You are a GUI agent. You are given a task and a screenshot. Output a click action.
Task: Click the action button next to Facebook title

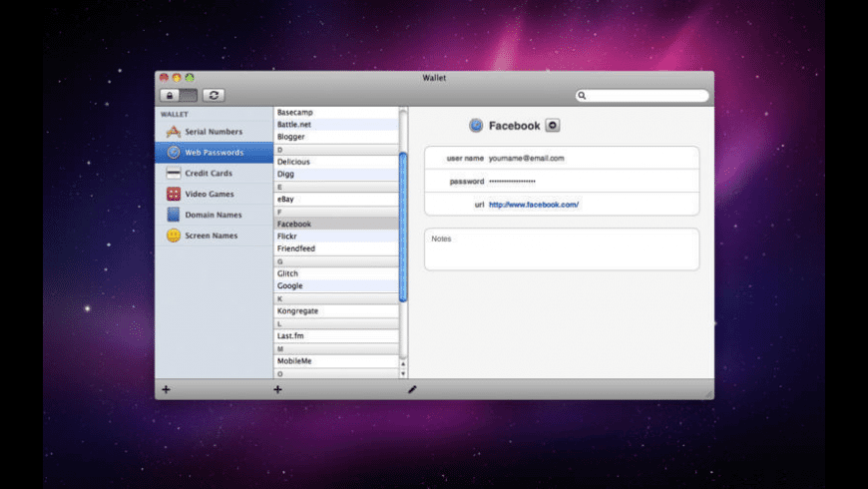tap(553, 125)
